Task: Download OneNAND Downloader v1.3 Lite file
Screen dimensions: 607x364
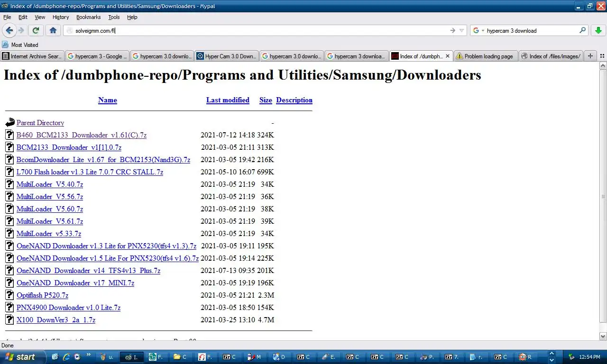Action: pyautogui.click(x=106, y=246)
